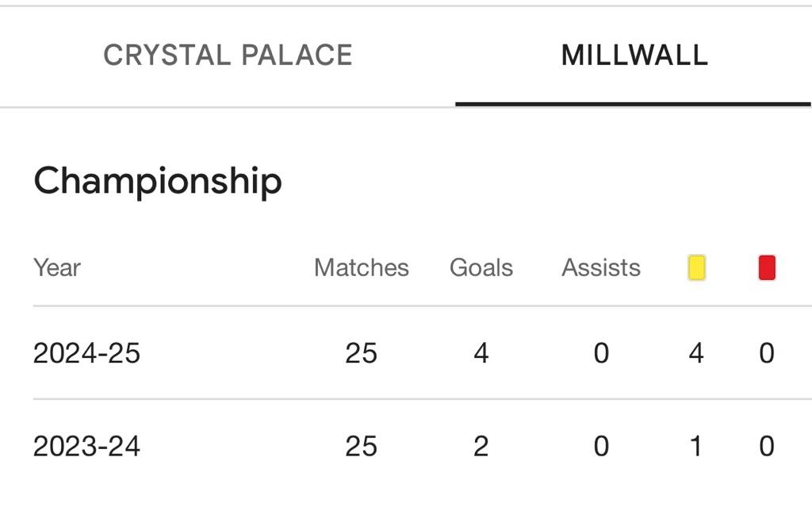The width and height of the screenshot is (812, 507).
Task: Click the Matches column header
Action: 362,268
